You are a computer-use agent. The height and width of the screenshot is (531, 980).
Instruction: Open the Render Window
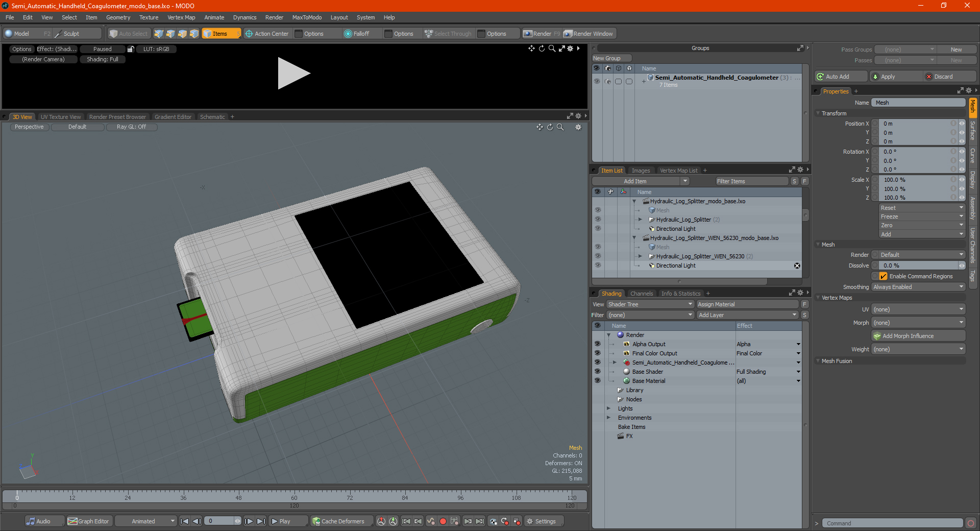pyautogui.click(x=589, y=34)
